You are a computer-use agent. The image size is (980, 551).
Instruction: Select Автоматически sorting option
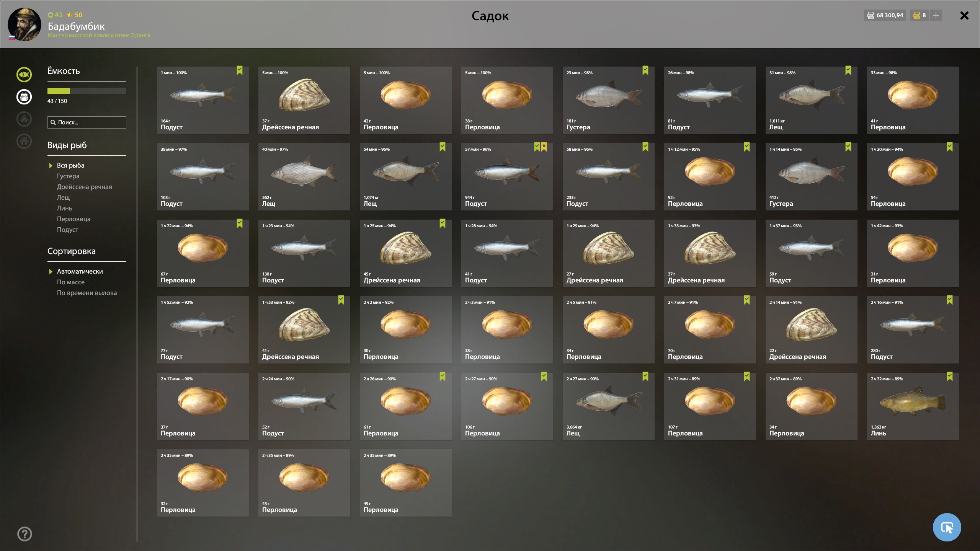pos(80,271)
